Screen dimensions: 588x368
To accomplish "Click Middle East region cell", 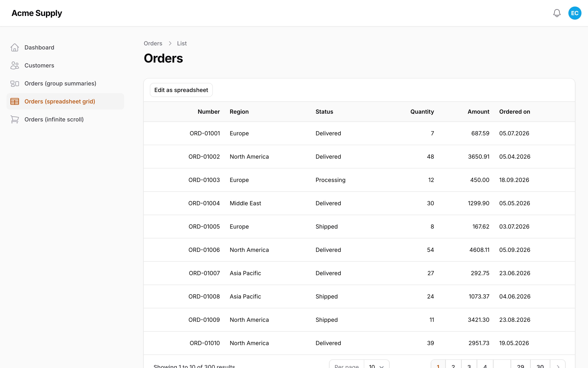I will click(x=245, y=203).
